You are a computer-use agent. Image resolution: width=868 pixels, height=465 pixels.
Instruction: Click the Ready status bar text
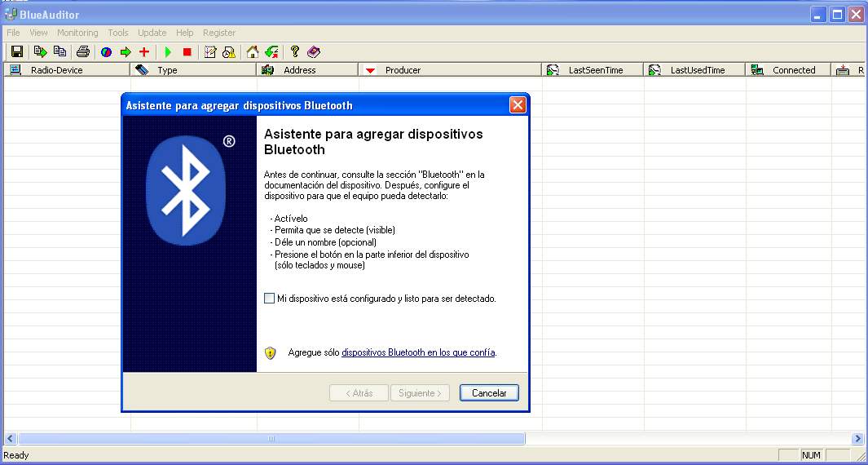[16, 455]
